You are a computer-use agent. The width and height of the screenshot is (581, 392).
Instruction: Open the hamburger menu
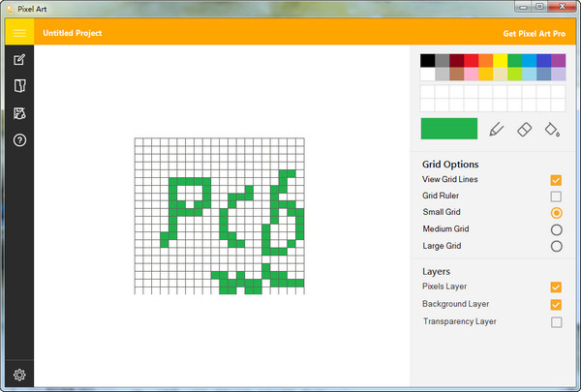coord(19,33)
